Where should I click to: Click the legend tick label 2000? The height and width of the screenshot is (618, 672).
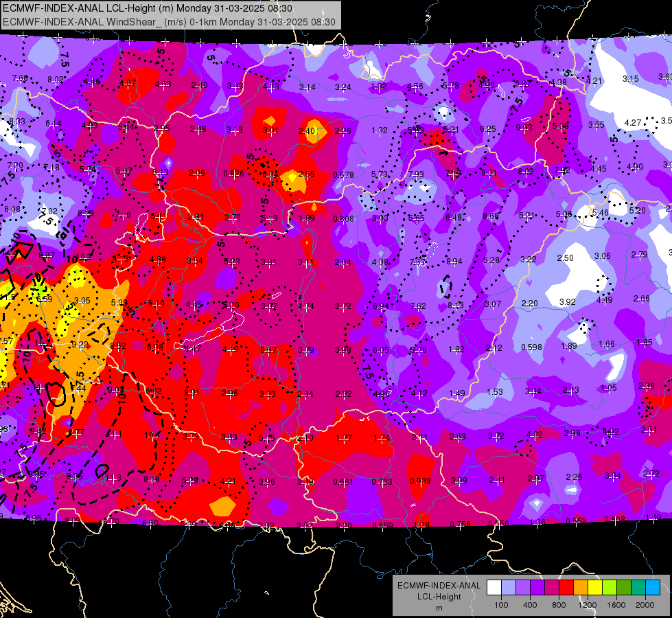(x=645, y=605)
